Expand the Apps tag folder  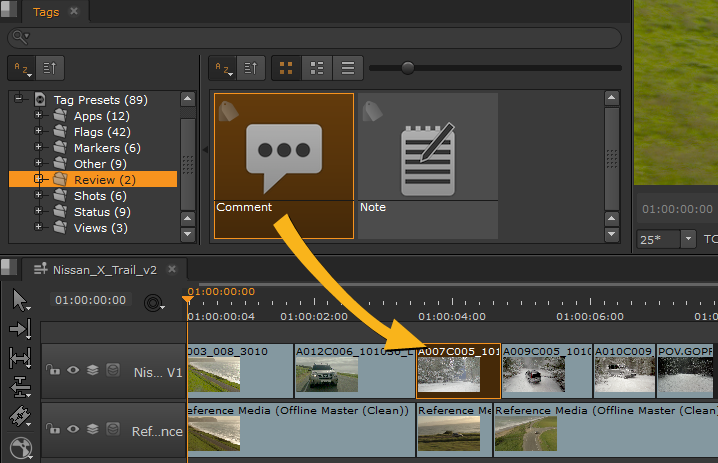[x=40, y=116]
